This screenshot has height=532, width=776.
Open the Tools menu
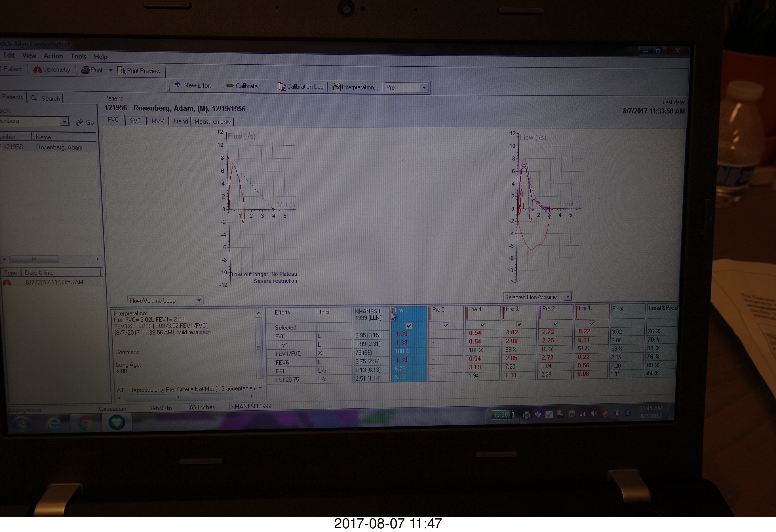pos(78,56)
